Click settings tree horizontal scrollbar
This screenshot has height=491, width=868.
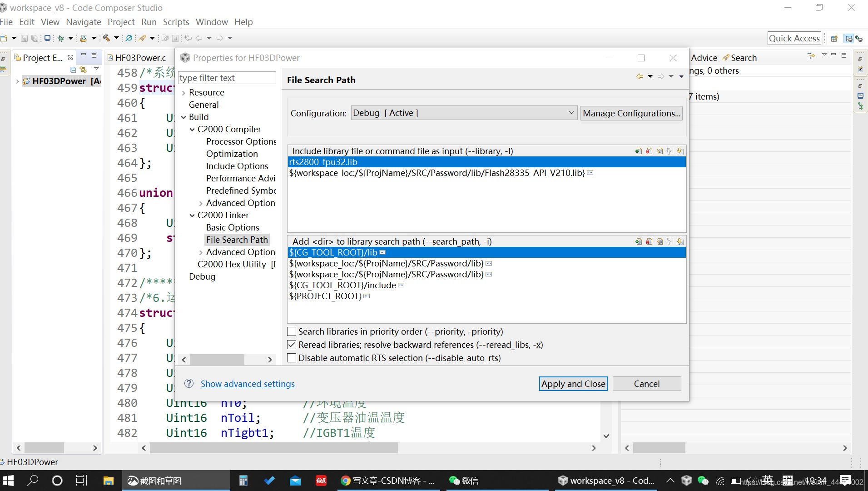217,360
